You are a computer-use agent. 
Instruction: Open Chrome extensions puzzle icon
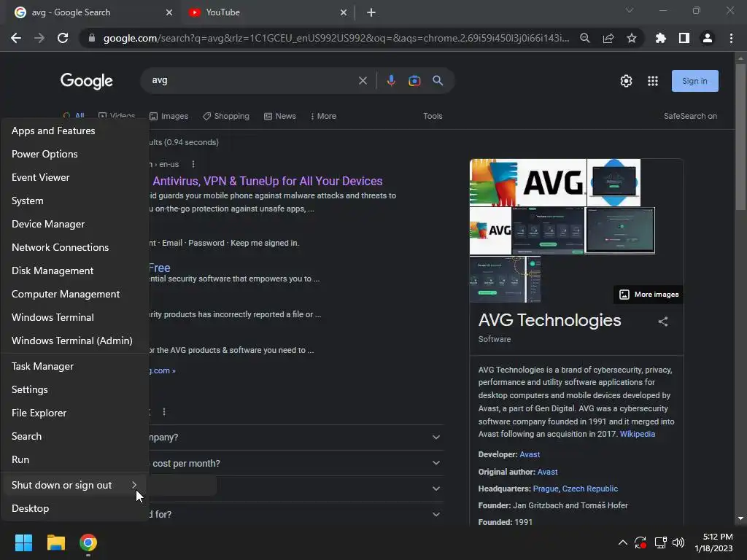click(660, 38)
